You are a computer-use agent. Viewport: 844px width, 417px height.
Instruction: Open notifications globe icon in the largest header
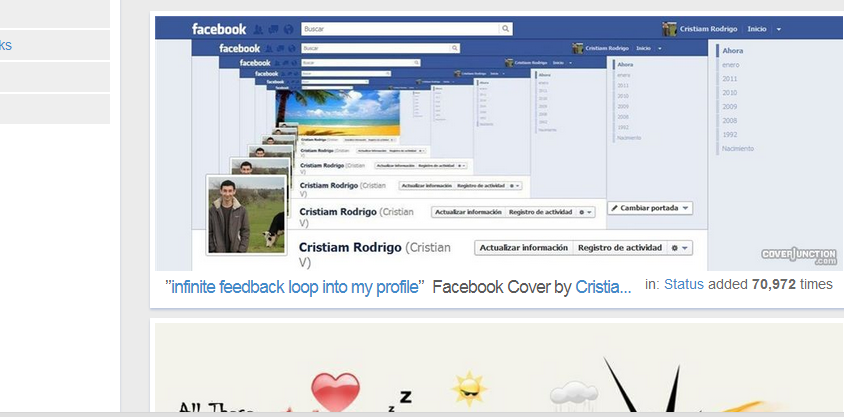pos(289,29)
